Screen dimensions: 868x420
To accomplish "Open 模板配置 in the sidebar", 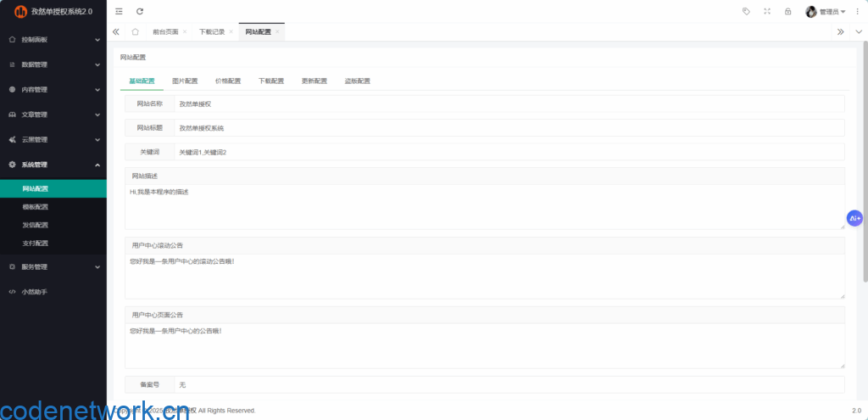I will pos(36,207).
